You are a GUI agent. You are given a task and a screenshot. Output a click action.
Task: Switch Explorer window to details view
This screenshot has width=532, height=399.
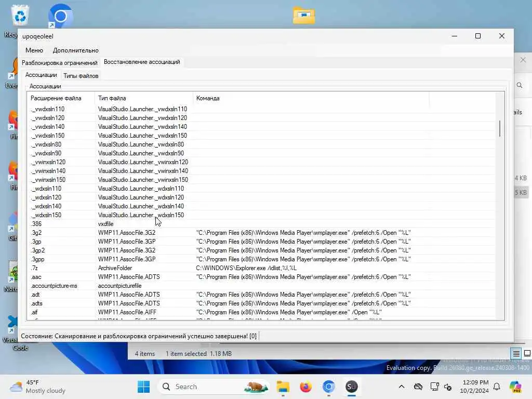click(516, 353)
